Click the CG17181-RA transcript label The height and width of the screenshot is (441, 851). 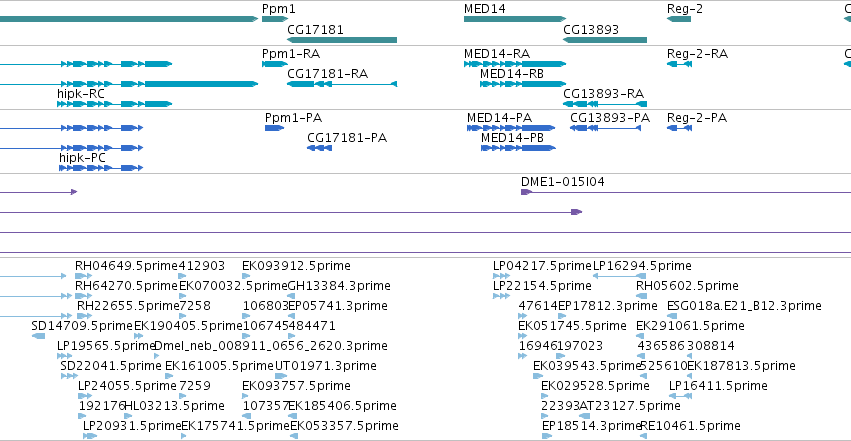tap(327, 73)
